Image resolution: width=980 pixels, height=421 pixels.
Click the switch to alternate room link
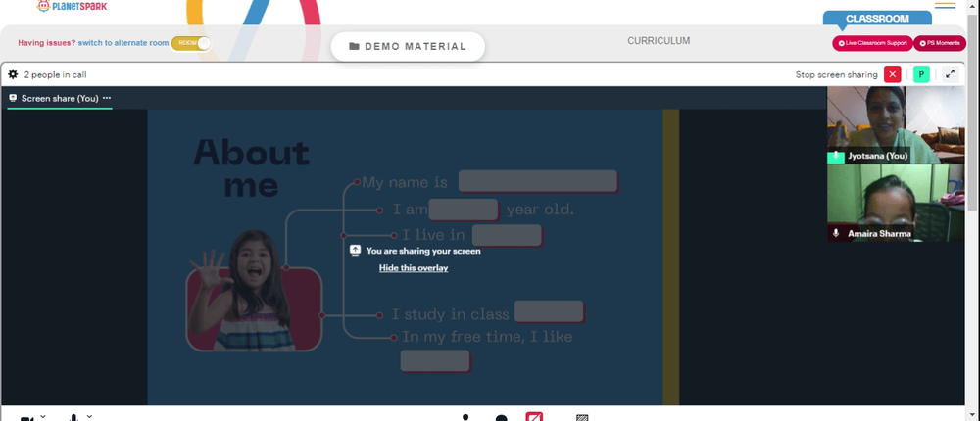coord(123,43)
